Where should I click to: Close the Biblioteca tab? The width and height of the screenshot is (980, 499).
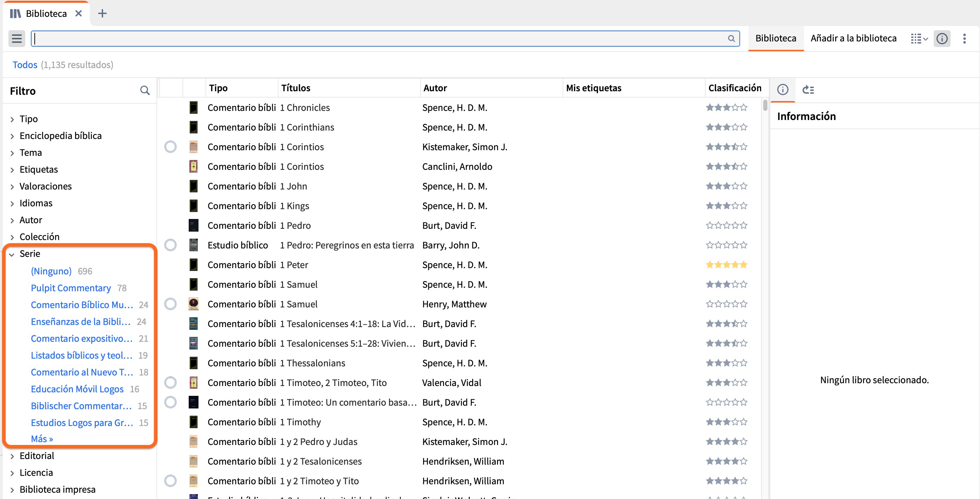(78, 13)
